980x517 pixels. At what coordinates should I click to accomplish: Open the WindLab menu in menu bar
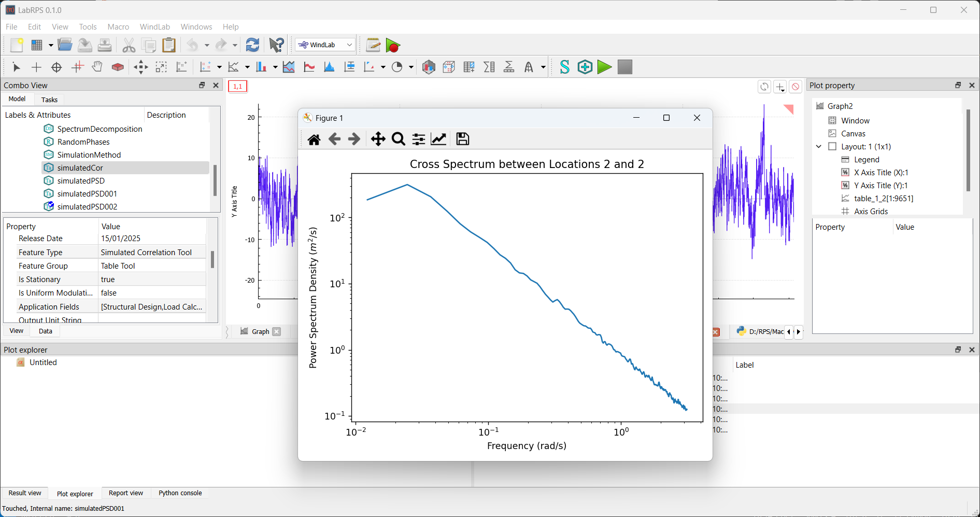[x=154, y=27]
